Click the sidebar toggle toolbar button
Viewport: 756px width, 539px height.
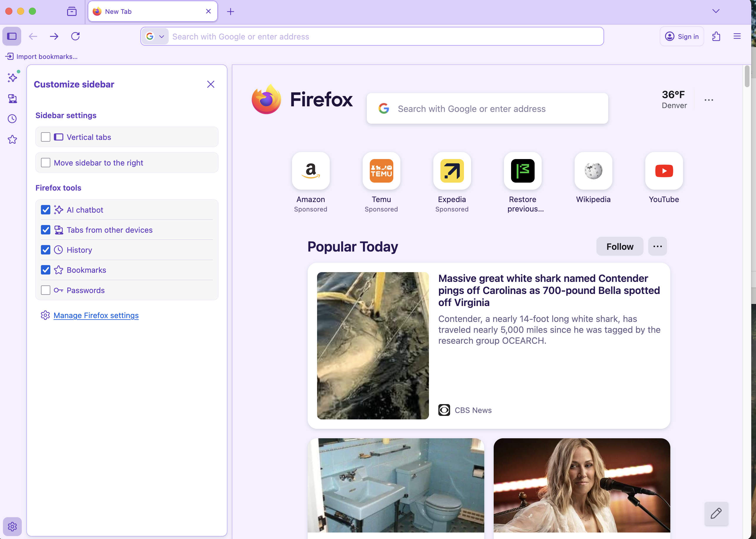[x=12, y=36]
